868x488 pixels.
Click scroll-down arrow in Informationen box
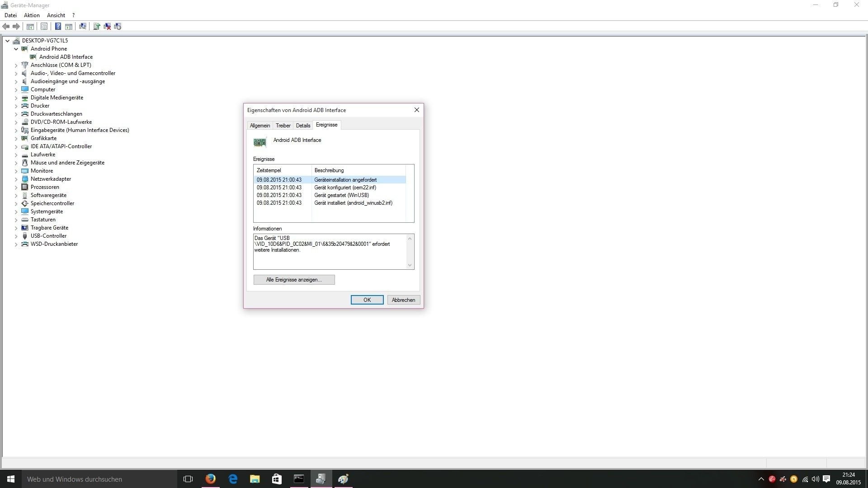(x=410, y=265)
